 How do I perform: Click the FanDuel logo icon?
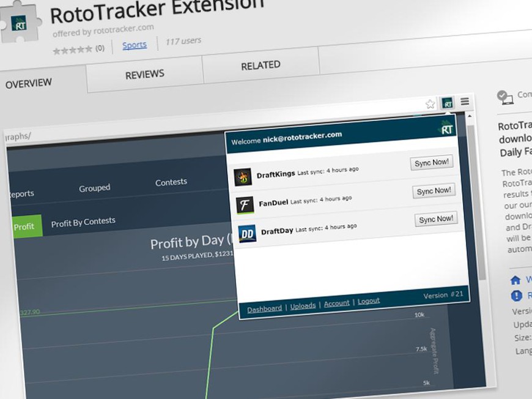click(x=245, y=205)
